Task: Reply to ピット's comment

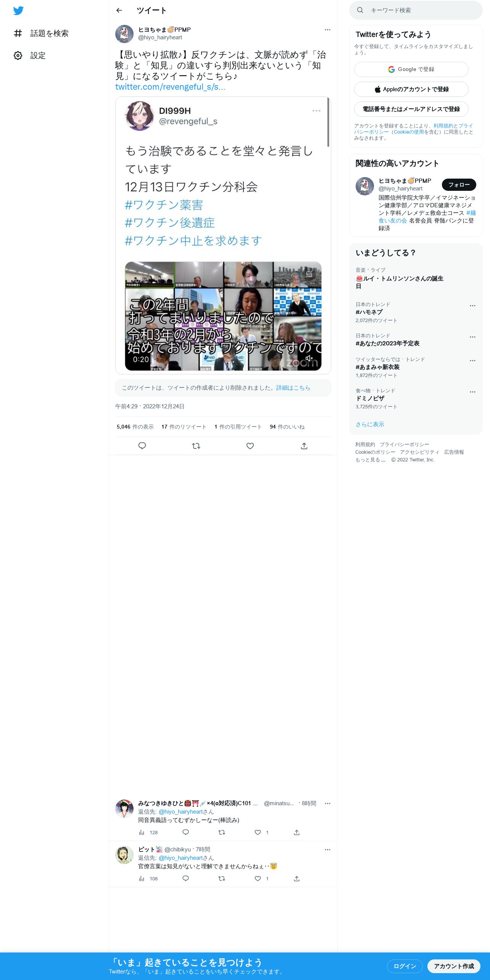Action: (x=185, y=878)
